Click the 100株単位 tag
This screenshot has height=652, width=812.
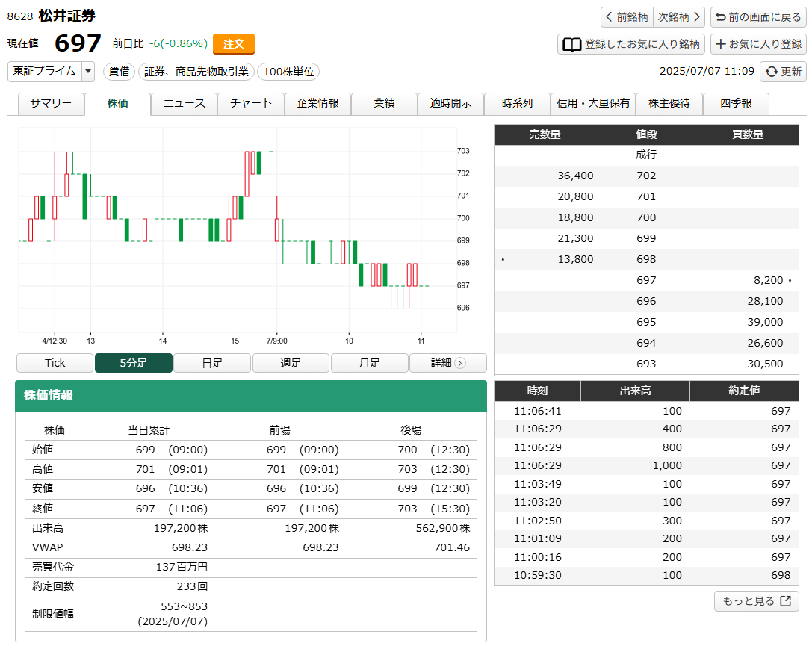point(288,72)
